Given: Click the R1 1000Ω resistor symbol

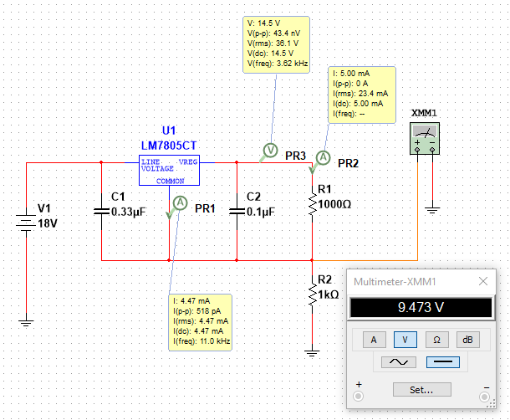Looking at the screenshot, I should (312, 203).
